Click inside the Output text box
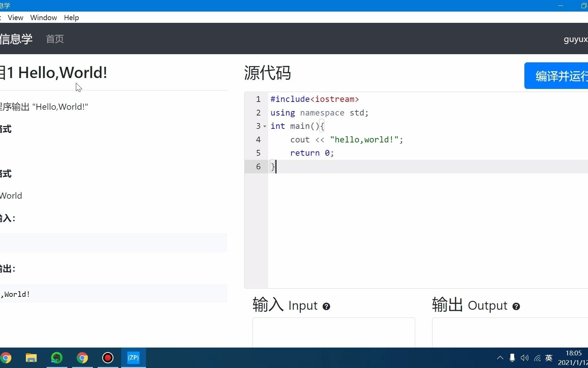588x368 pixels. point(510,333)
